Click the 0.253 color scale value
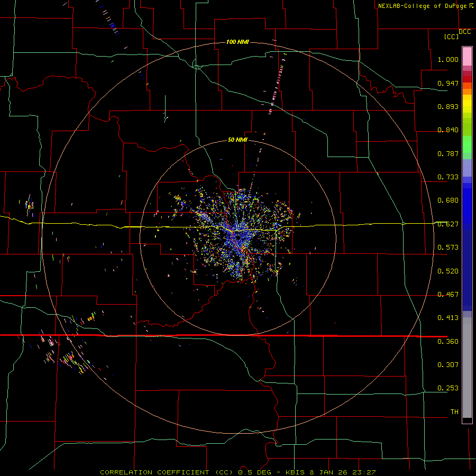476x476 pixels. click(x=448, y=388)
